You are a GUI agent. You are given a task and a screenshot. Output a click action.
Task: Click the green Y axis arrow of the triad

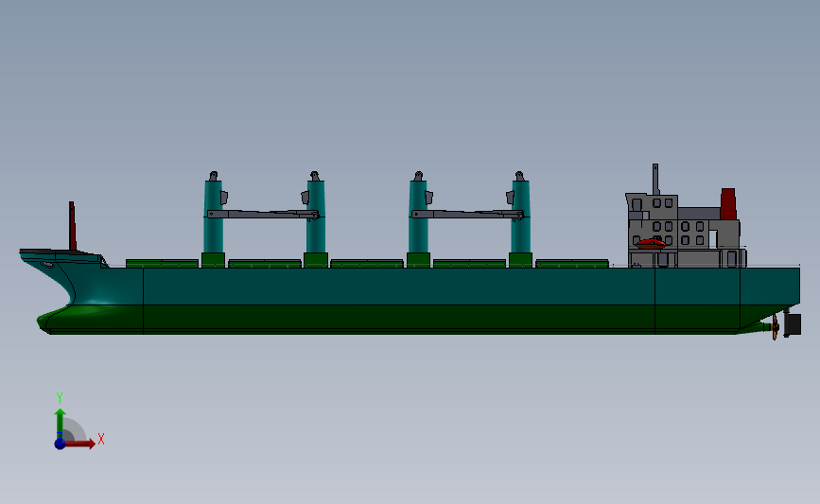click(61, 424)
